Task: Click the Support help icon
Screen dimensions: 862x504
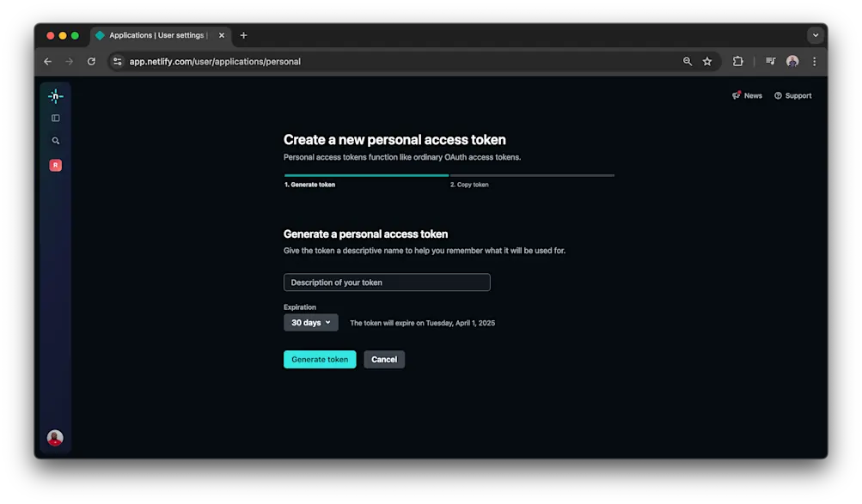Action: coord(779,95)
